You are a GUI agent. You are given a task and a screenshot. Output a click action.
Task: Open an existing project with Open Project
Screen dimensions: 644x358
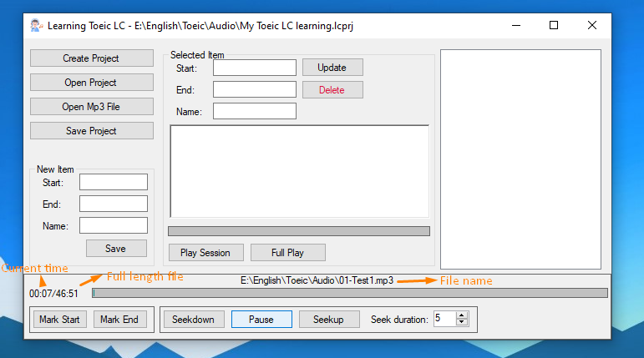[x=92, y=83]
